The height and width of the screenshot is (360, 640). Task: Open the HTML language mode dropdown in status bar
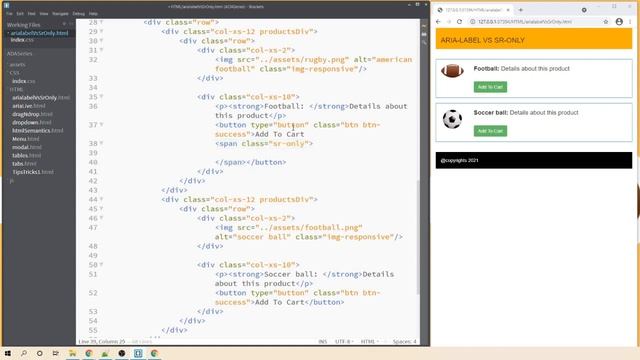tap(369, 341)
